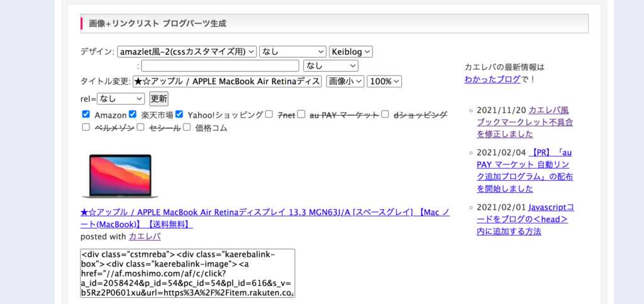Screen dimensions: 644x304
Task: Click the 2021/02/04 date text
Action: [501, 153]
